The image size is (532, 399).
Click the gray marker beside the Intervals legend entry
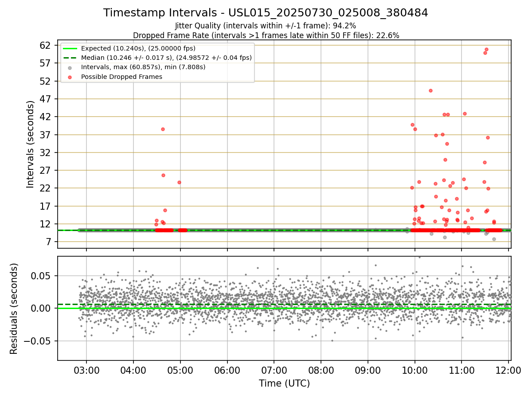coord(70,67)
